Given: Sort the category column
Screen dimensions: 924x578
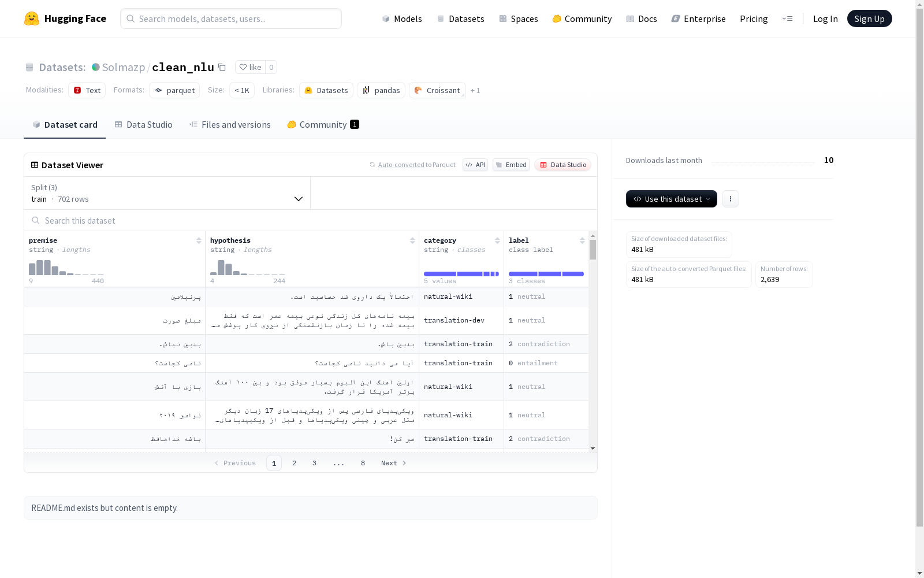Looking at the screenshot, I should 497,240.
